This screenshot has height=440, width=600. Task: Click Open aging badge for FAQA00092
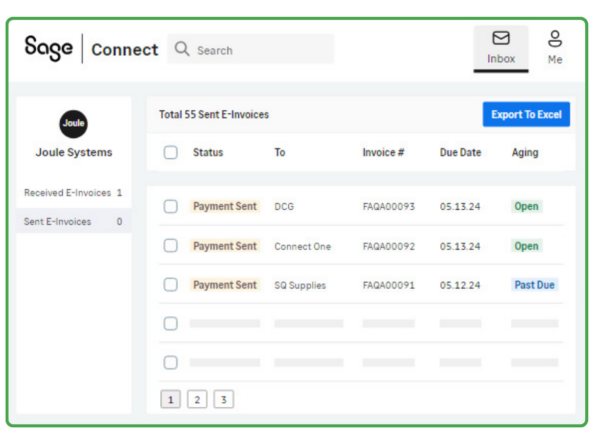pos(526,246)
